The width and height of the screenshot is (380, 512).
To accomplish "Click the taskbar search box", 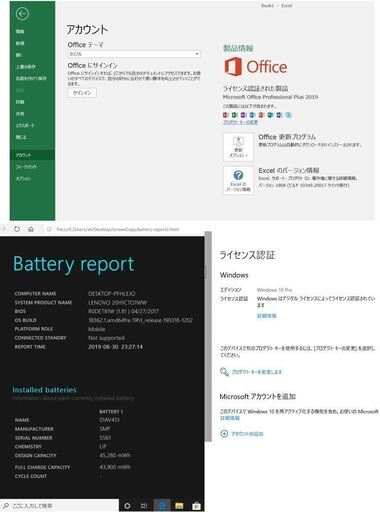I will [59, 506].
